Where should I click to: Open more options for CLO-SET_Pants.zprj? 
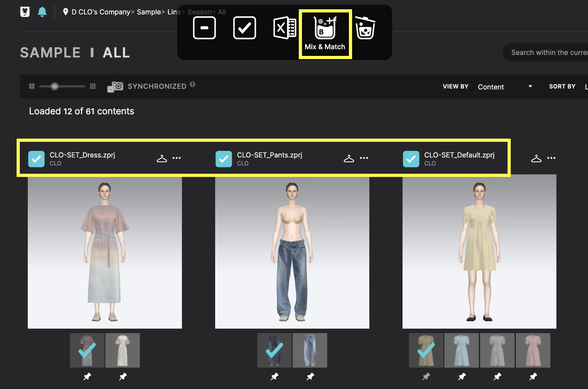pyautogui.click(x=364, y=158)
